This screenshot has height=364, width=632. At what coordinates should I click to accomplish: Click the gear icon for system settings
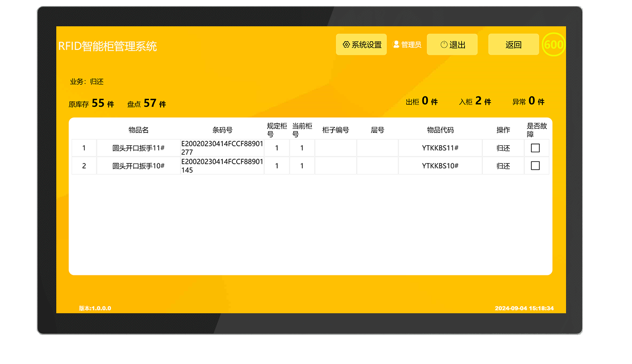tap(346, 45)
